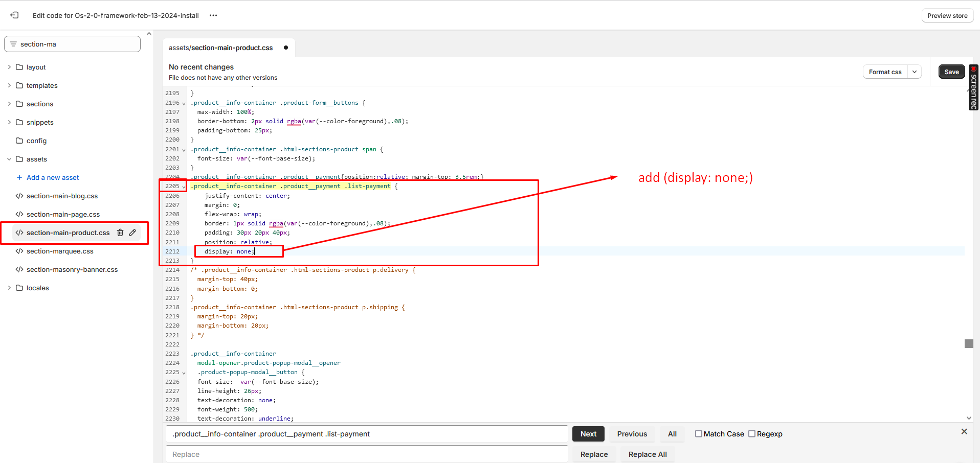Rename section-main-product.css using the pencil icon

pyautogui.click(x=132, y=233)
